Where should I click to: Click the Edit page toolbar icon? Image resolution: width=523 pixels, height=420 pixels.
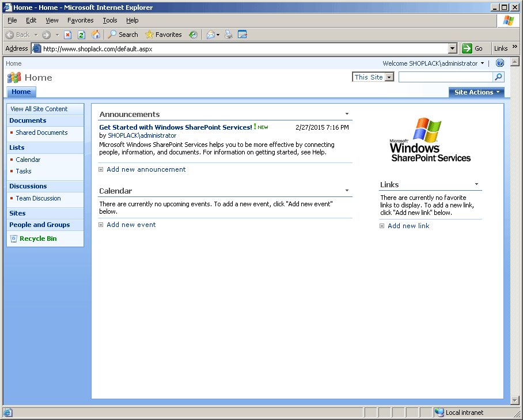click(x=242, y=35)
